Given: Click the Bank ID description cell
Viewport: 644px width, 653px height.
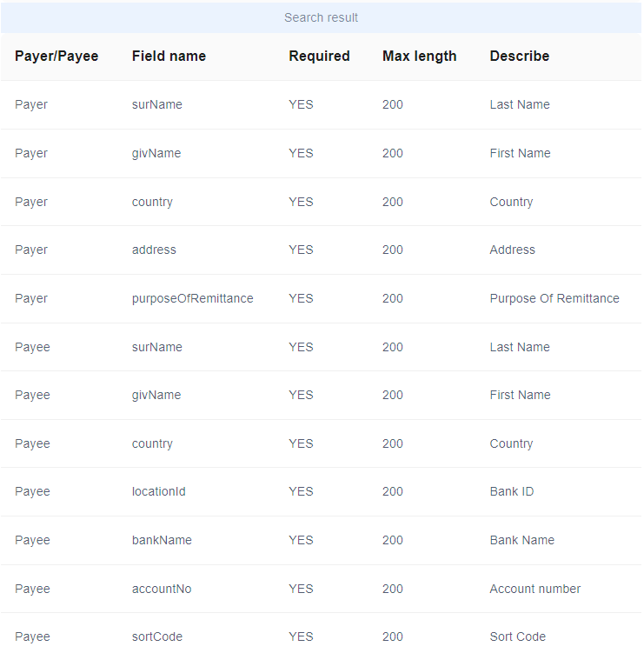Looking at the screenshot, I should click(512, 492).
